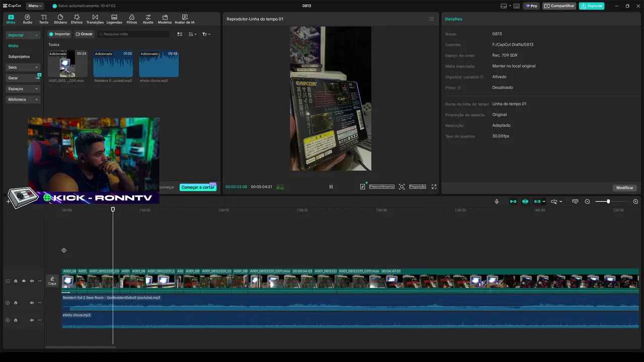Toggle the preview axis split tool
This screenshot has width=644, height=362.
click(554, 202)
